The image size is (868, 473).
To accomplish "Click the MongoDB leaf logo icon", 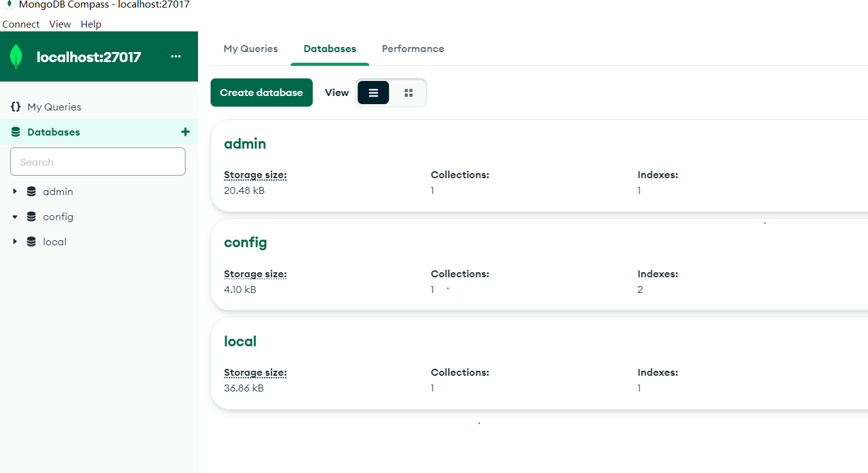I will pos(16,57).
